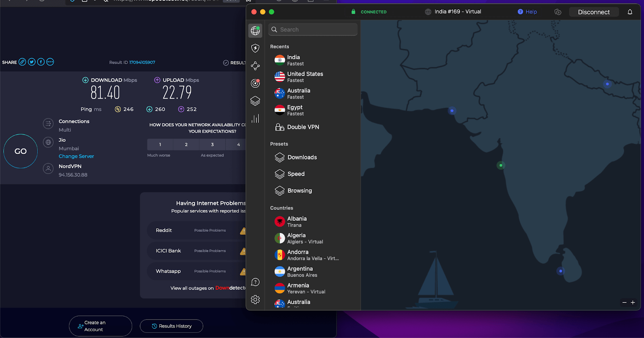This screenshot has height=338, width=644.
Task: Click the Help link in title bar
Action: click(x=527, y=12)
